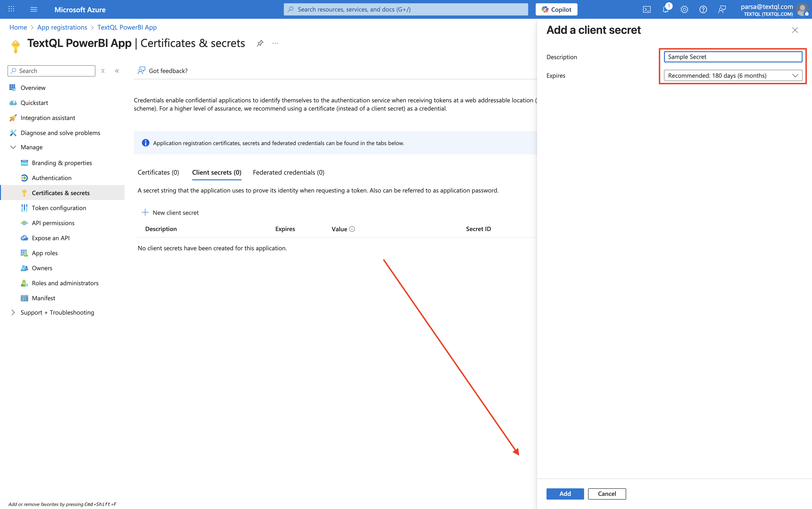Open API permissions in sidebar

pos(53,223)
